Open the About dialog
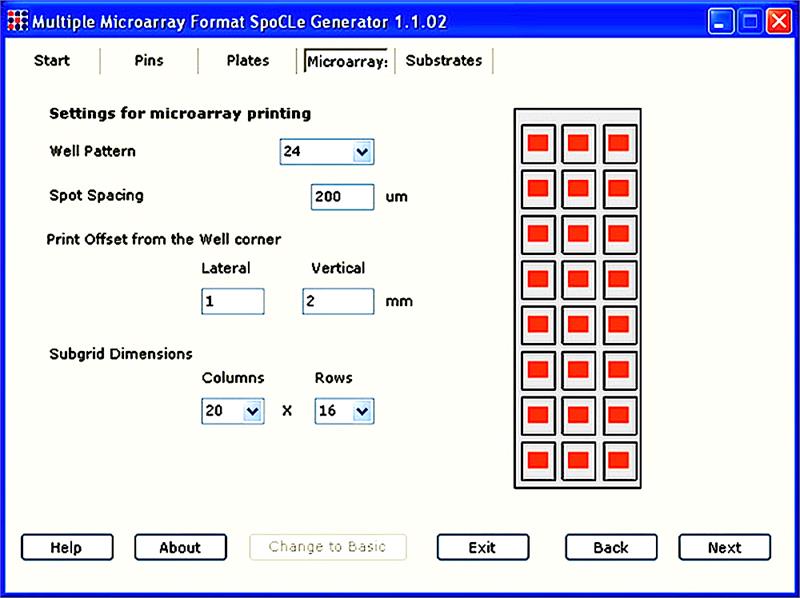 [x=181, y=547]
